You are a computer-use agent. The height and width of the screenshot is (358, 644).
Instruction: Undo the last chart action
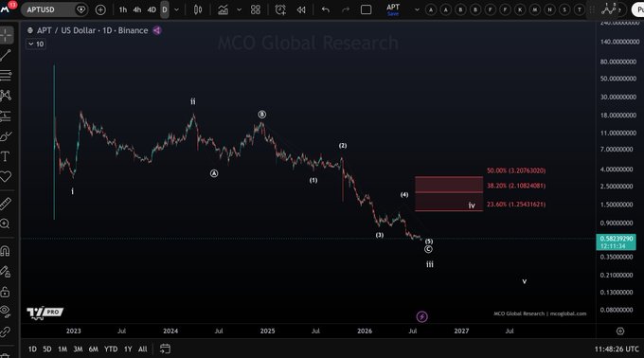[326, 9]
